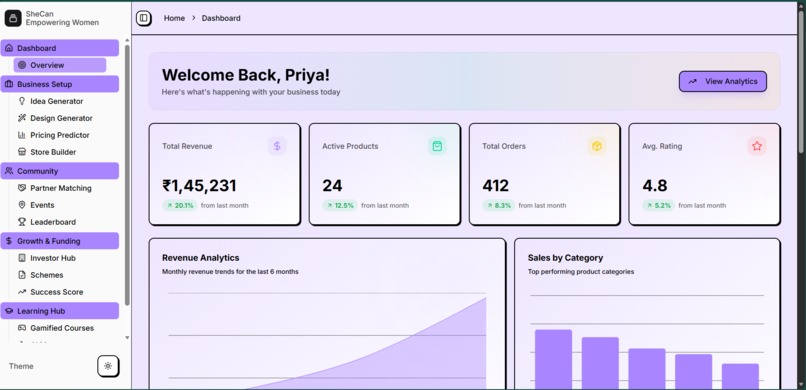Click the Events location pin icon
The height and width of the screenshot is (390, 806).
[x=22, y=205]
